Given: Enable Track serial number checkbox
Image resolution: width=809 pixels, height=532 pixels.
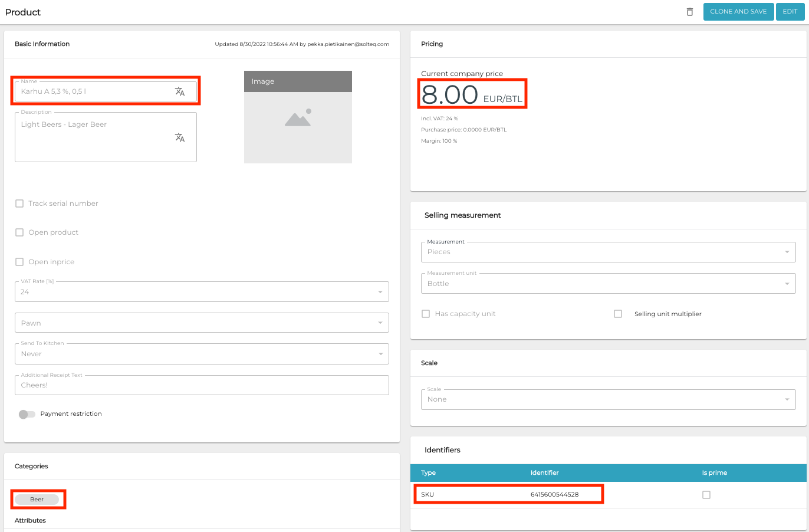Looking at the screenshot, I should [19, 203].
